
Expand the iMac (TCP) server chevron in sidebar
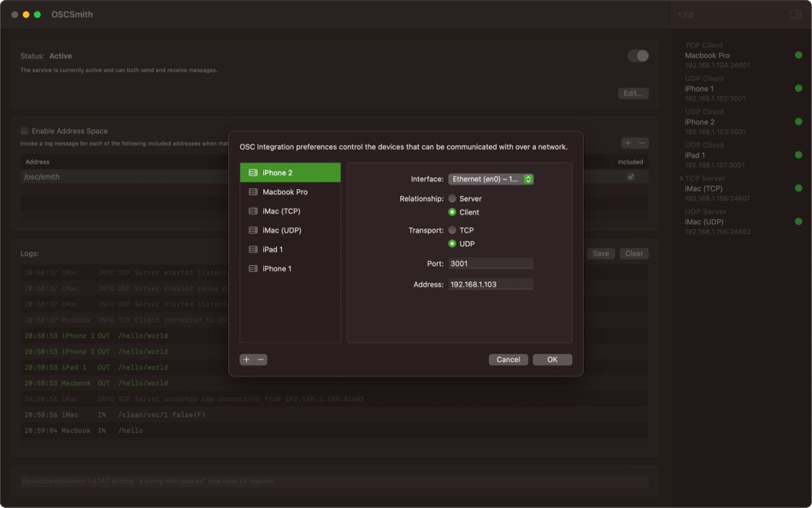[x=681, y=179]
